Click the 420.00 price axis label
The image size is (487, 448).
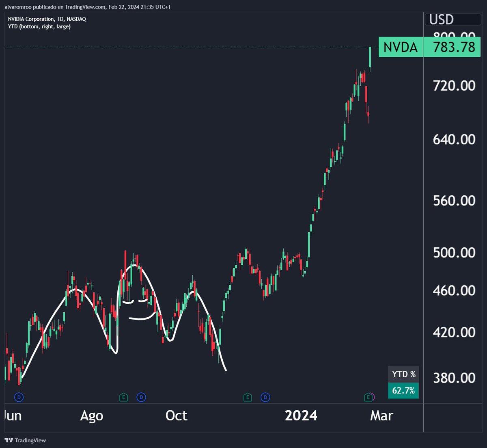(x=454, y=332)
